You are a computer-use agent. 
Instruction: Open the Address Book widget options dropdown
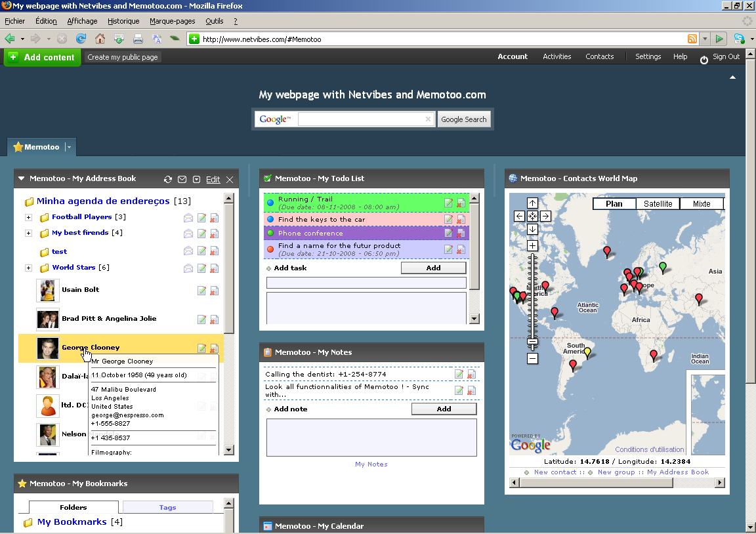click(x=196, y=179)
